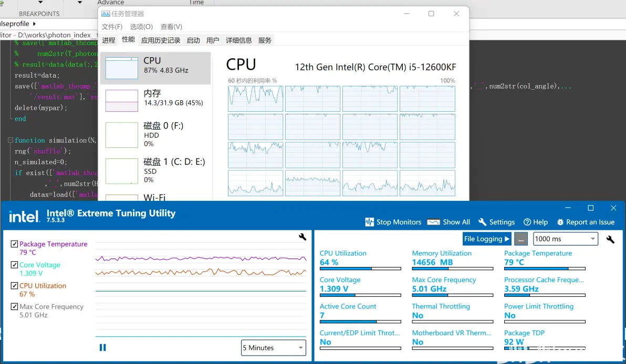
Task: Open the 文件(F) menu in Task Manager
Action: pos(112,27)
